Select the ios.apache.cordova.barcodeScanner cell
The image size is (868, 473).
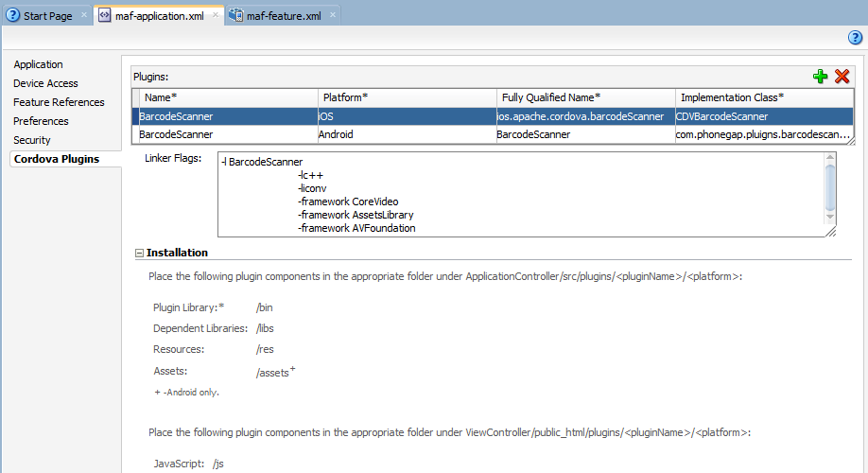point(585,116)
